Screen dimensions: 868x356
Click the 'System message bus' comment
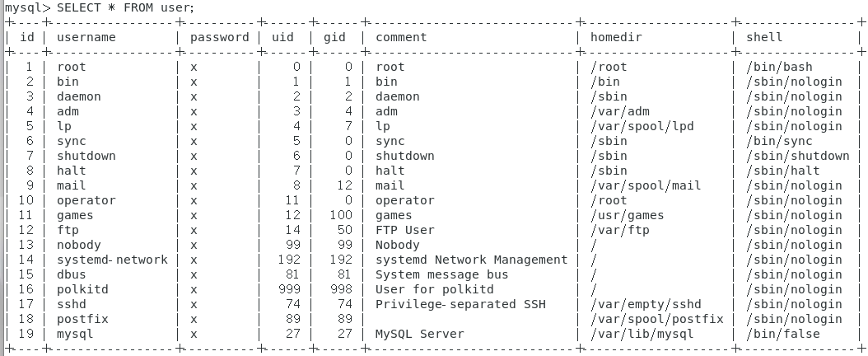[x=441, y=274]
